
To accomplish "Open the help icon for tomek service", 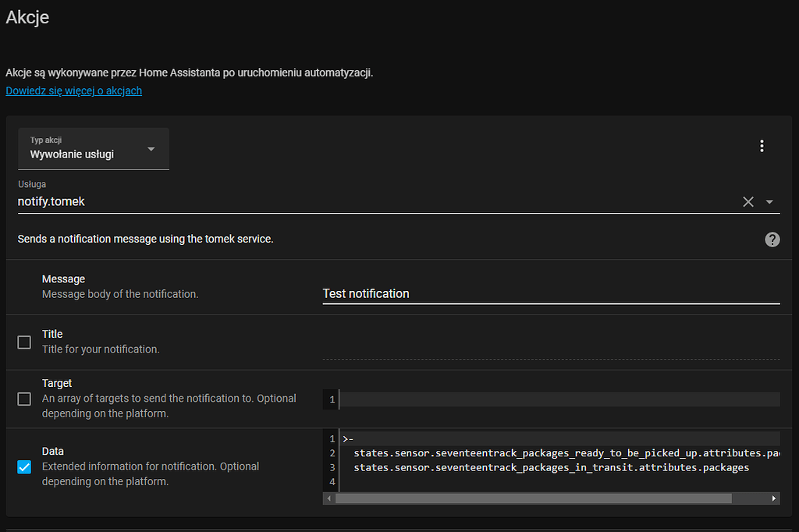I will [x=772, y=239].
